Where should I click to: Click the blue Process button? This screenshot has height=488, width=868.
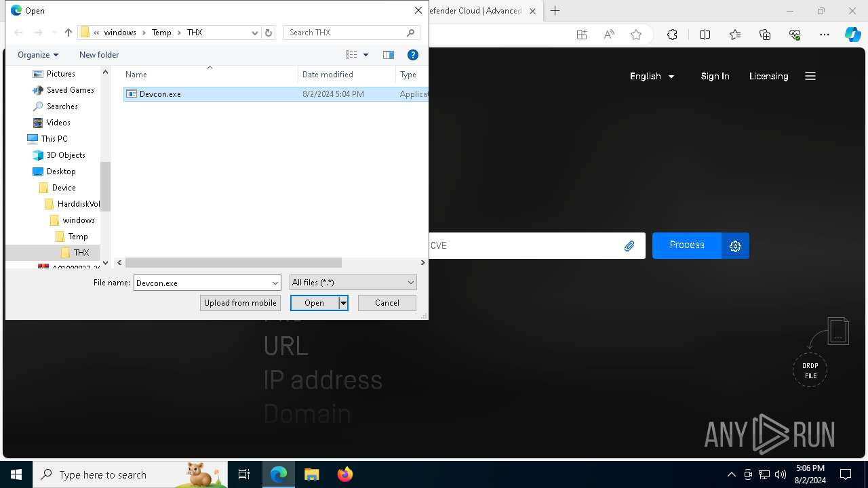coord(687,245)
